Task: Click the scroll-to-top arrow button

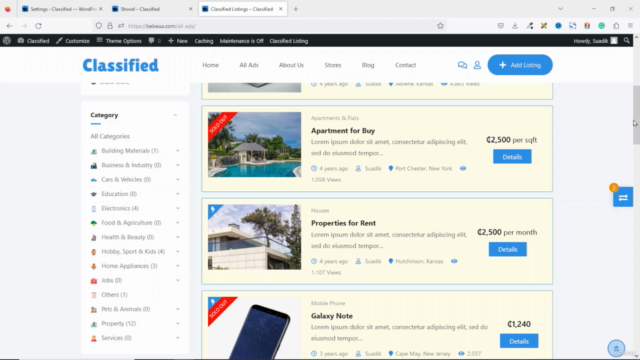Action: tap(616, 348)
